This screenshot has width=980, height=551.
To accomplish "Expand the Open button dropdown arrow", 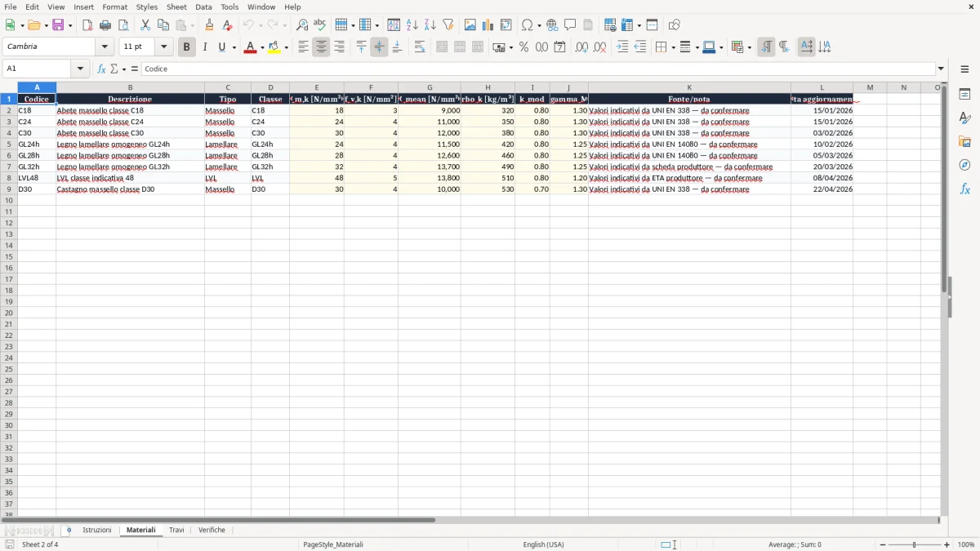I will [47, 25].
